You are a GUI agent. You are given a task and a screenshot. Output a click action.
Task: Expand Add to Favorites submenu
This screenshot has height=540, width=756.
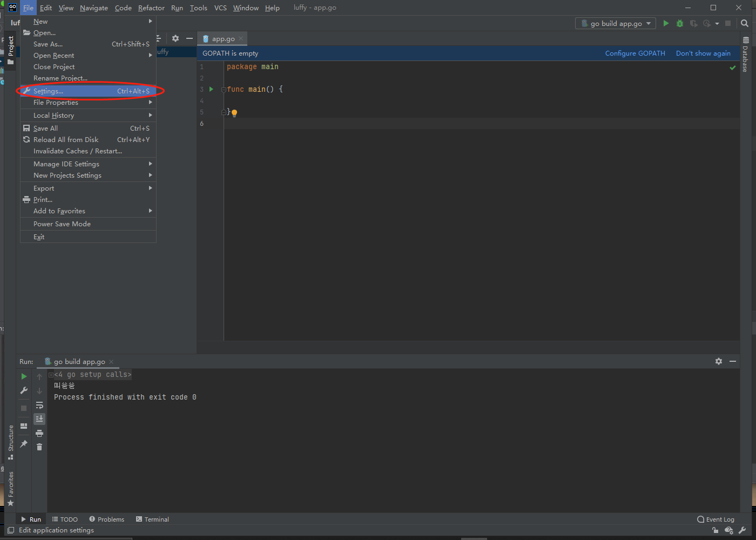[x=88, y=211]
